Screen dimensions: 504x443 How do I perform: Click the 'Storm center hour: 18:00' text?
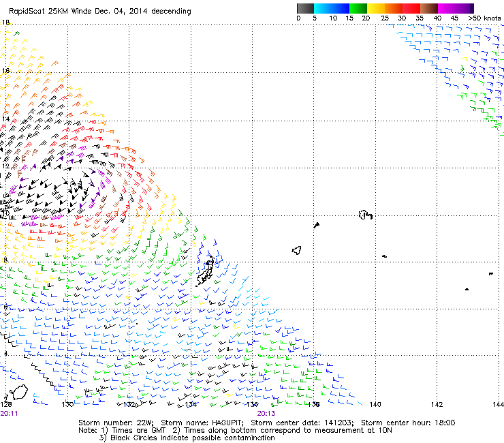click(x=408, y=423)
